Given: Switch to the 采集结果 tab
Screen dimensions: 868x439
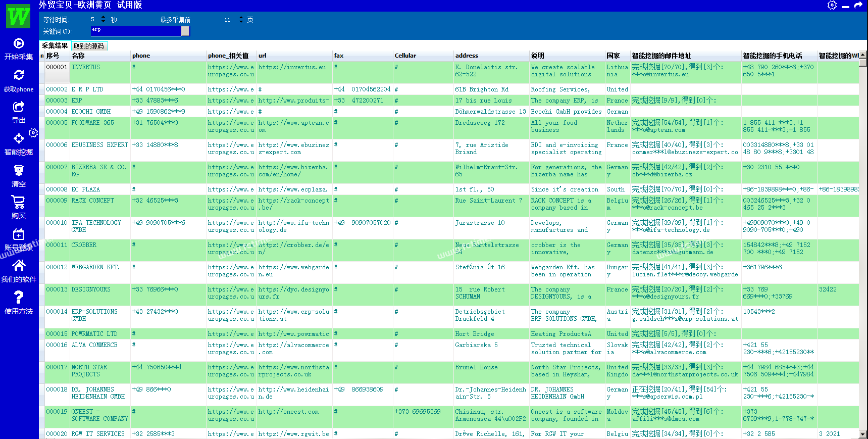Looking at the screenshot, I should pos(55,46).
